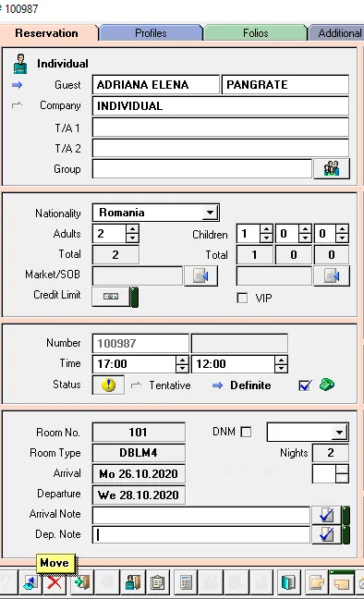Click gray arrow next to Company
The image size is (364, 599).
pyautogui.click(x=18, y=105)
